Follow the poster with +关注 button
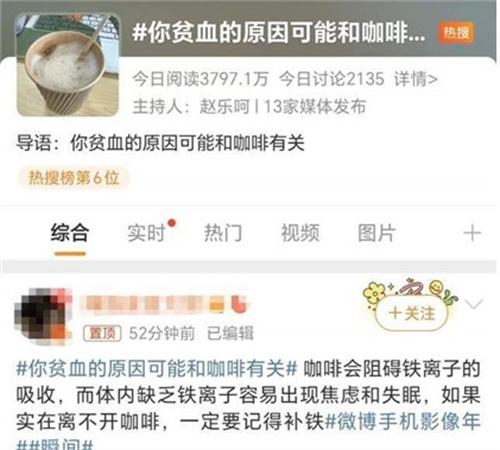Image resolution: width=500 pixels, height=450 pixels. pyautogui.click(x=412, y=313)
